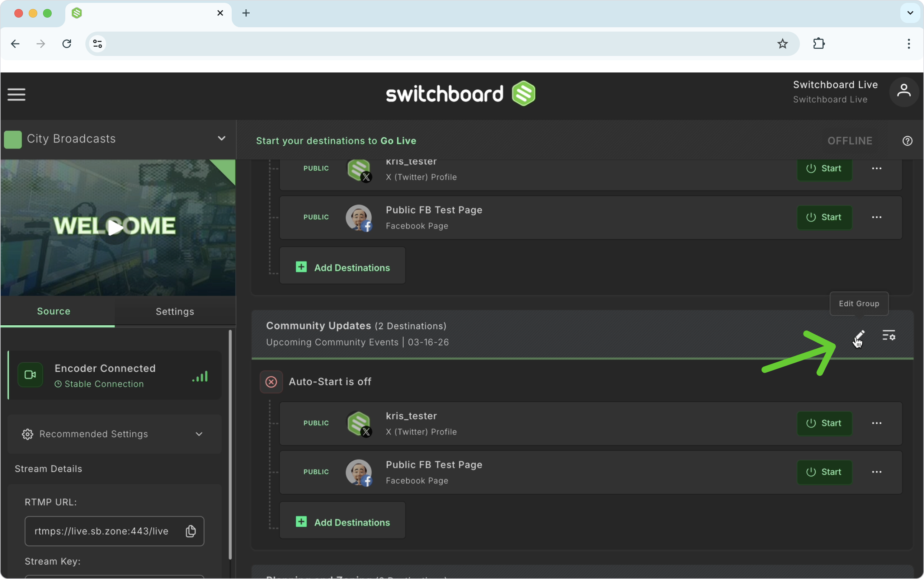The height and width of the screenshot is (579, 924).
Task: Open more options for upper Public FB Test Page
Action: coord(877,217)
